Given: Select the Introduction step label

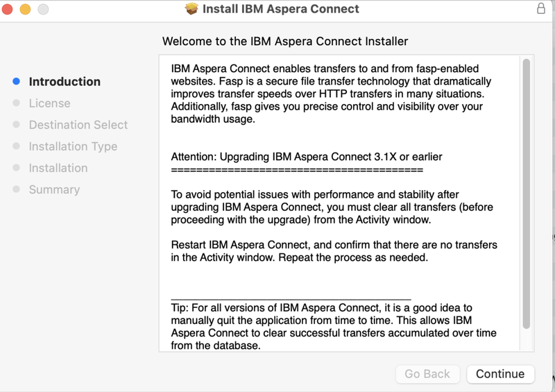Looking at the screenshot, I should point(65,82).
